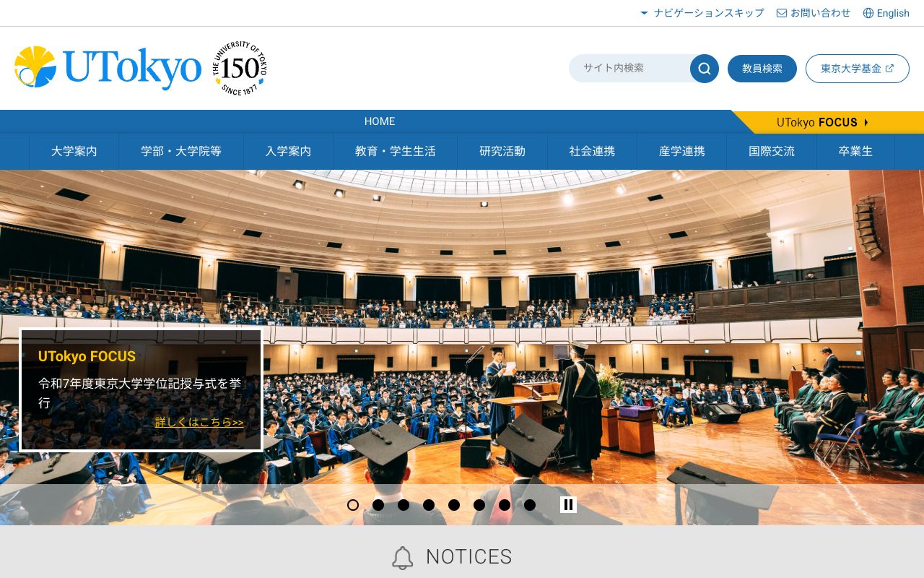Click the globe icon next to English

867,12
